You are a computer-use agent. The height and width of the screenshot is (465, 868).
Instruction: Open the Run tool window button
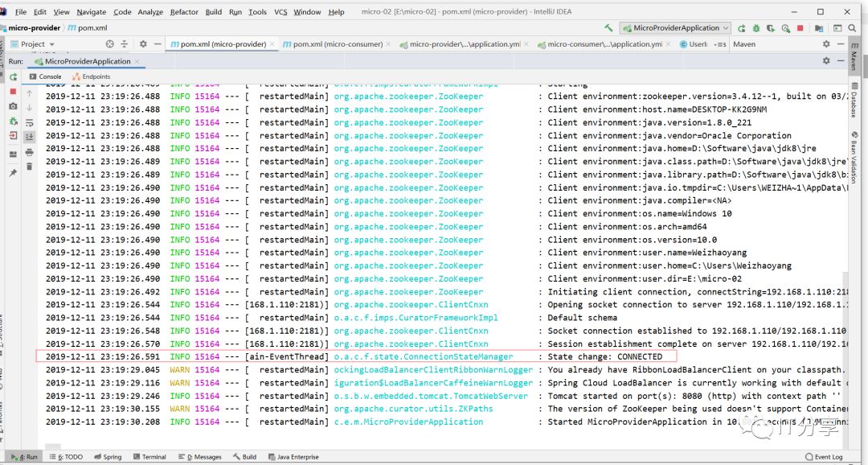(x=25, y=457)
